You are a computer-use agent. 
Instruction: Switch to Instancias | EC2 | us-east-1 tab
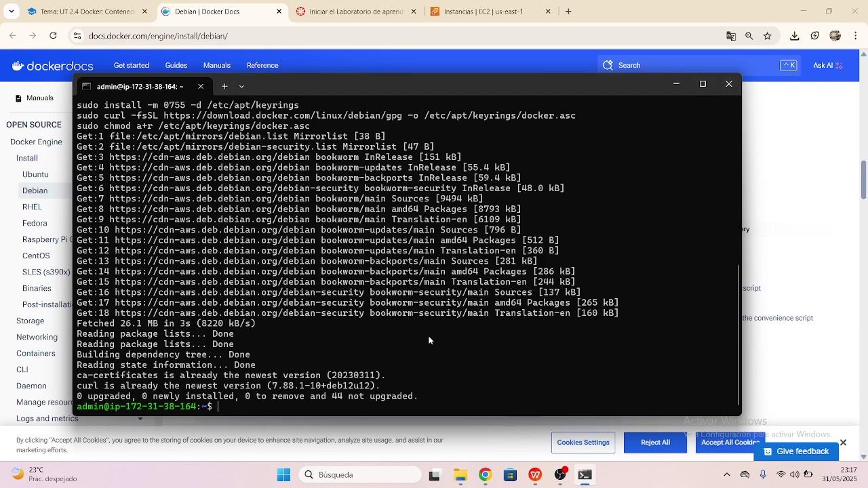click(490, 12)
